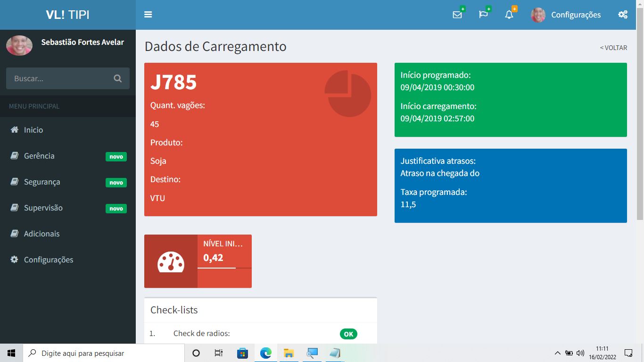Image resolution: width=644 pixels, height=362 pixels.
Task: Open the flag tasks icon
Action: pyautogui.click(x=483, y=15)
